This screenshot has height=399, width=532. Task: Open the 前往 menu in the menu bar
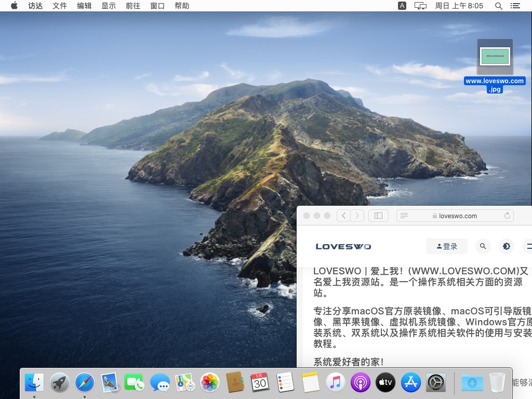132,6
